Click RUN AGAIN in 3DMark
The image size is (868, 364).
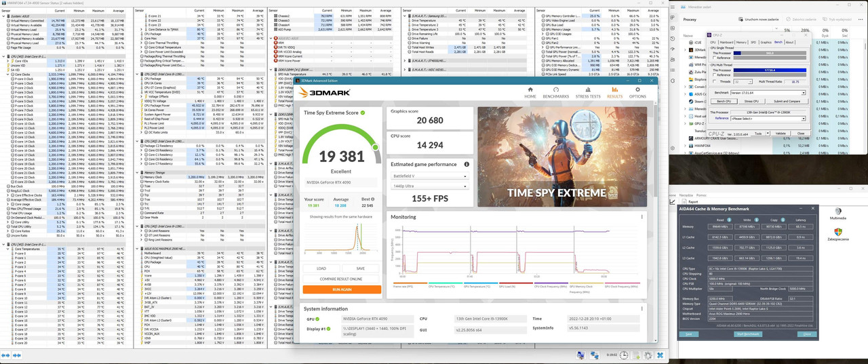coord(342,289)
